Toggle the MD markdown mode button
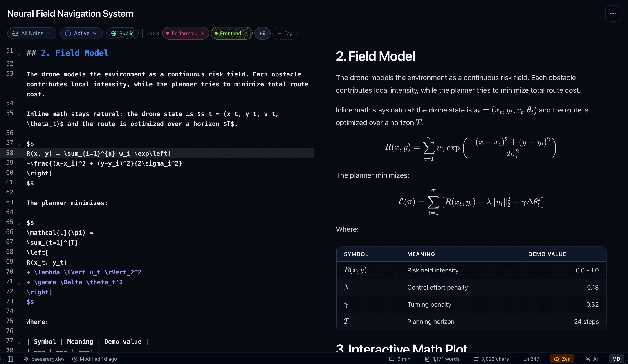Image resolution: width=628 pixels, height=364 pixels. tap(616, 359)
